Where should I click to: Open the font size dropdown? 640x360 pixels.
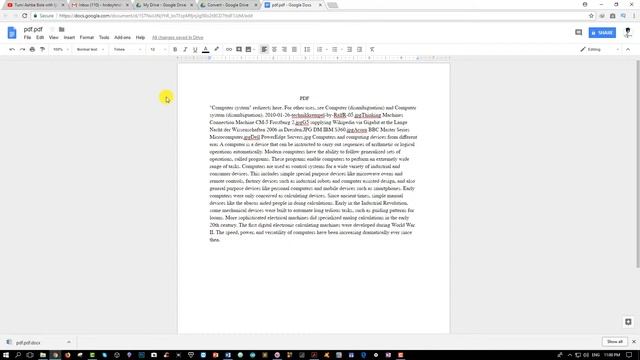coord(158,49)
